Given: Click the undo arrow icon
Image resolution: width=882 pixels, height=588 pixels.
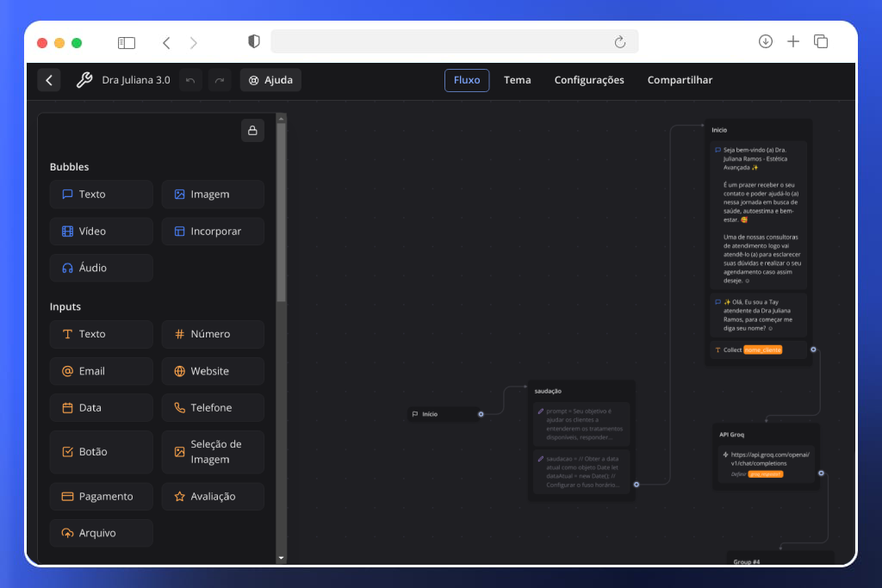Looking at the screenshot, I should [x=190, y=80].
